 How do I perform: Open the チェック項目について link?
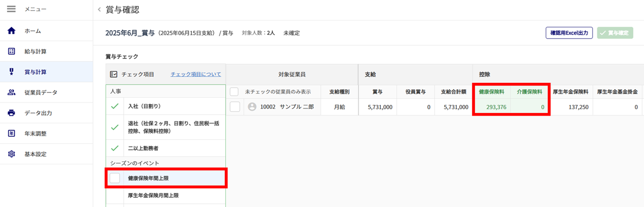tap(196, 74)
